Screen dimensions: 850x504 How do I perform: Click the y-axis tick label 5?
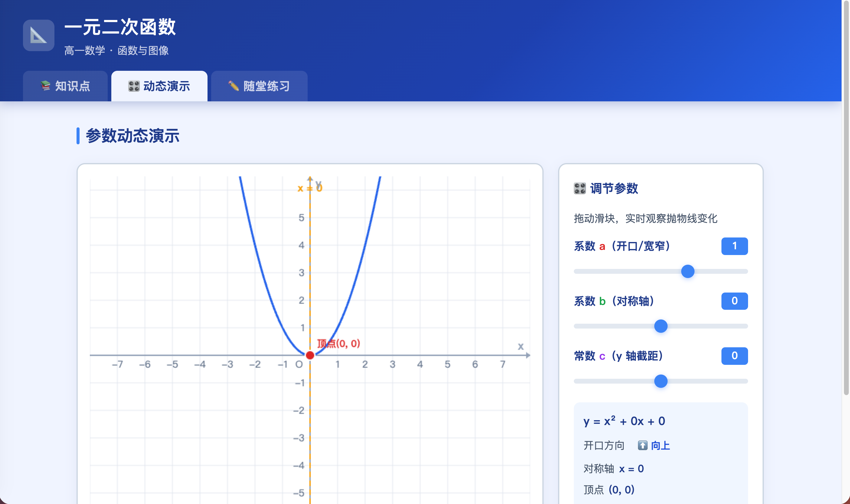coord(301,218)
